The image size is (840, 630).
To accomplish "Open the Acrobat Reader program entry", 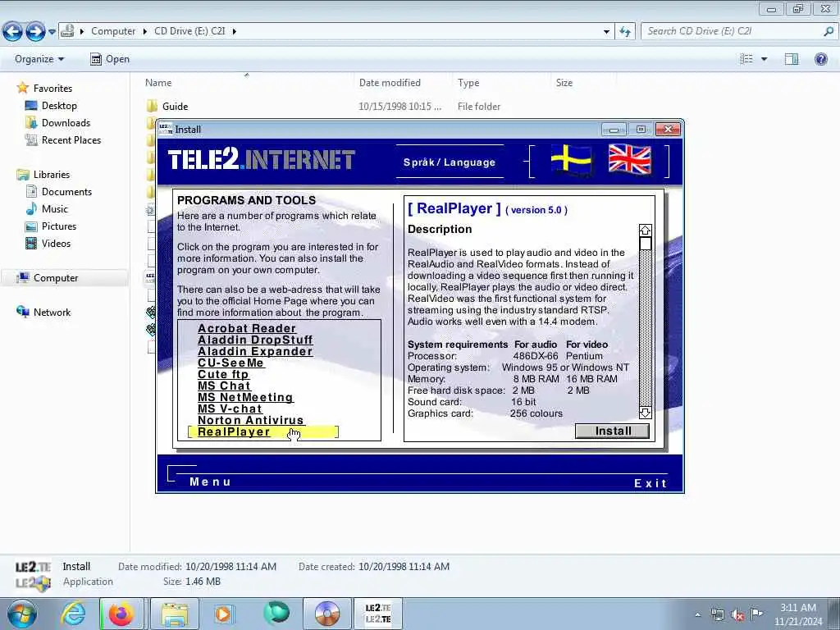I will tap(246, 328).
